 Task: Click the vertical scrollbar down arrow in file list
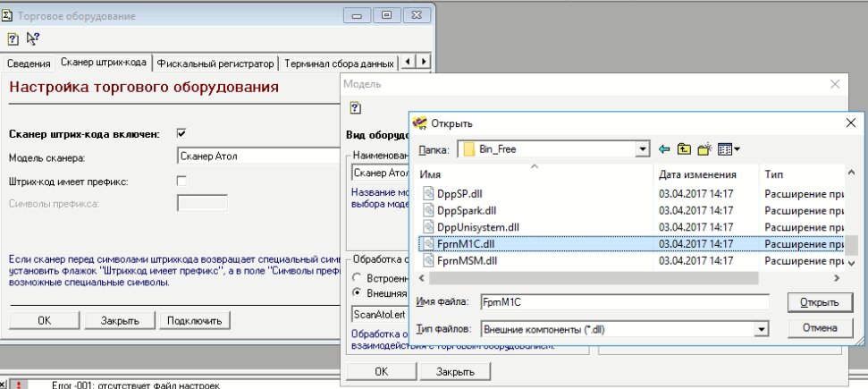tap(852, 265)
